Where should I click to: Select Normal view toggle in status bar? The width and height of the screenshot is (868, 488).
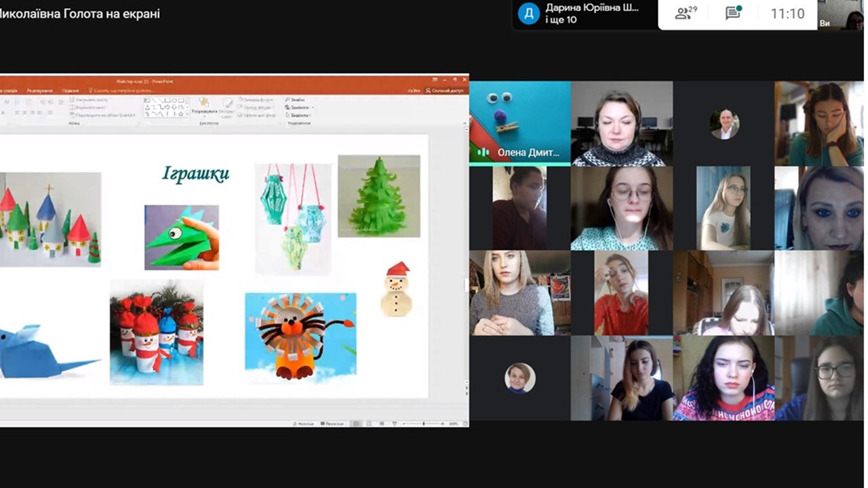pyautogui.click(x=357, y=424)
